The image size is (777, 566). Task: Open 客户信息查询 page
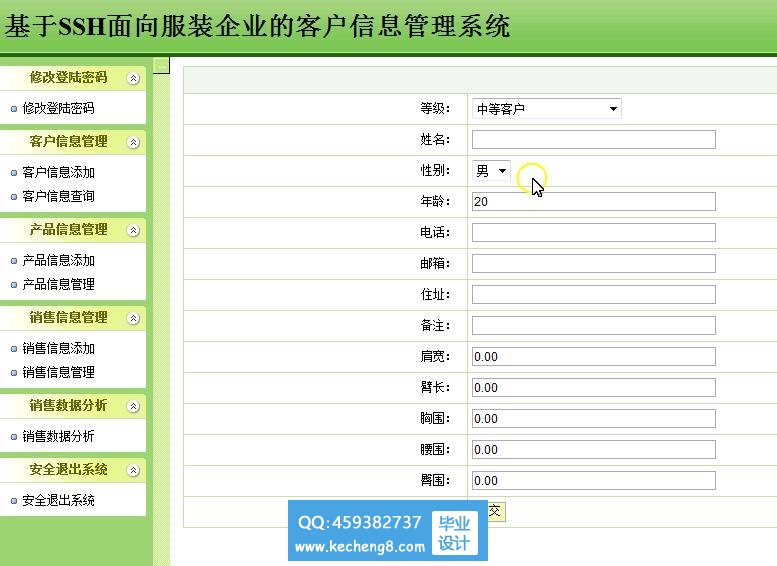[58, 196]
